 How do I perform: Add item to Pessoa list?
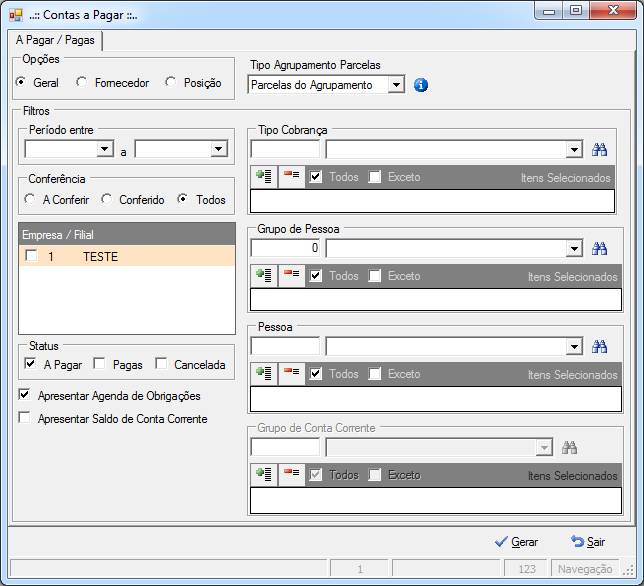point(264,373)
